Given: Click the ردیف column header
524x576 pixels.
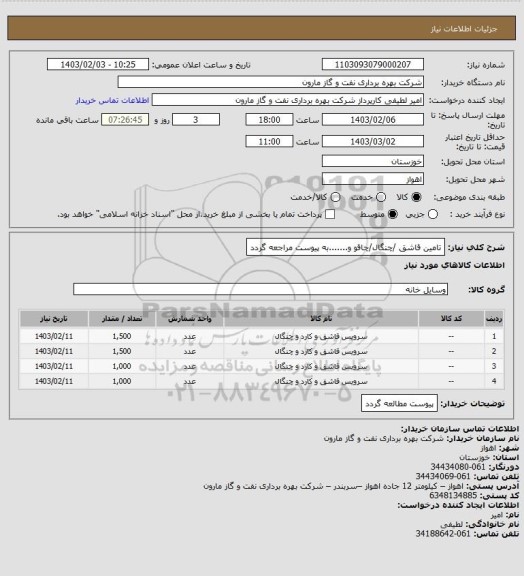Looking at the screenshot, I should coord(494,319).
